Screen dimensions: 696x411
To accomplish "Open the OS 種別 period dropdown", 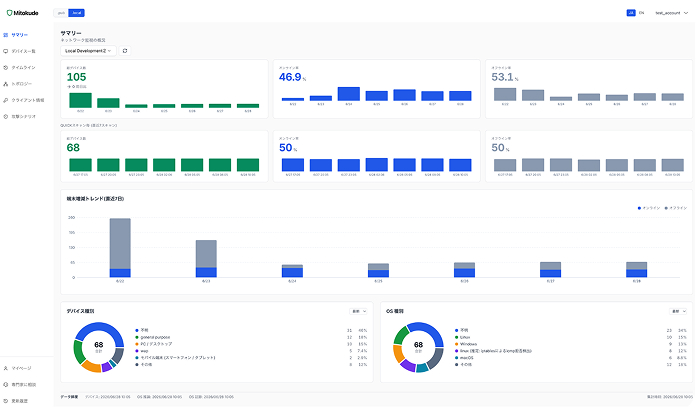I will click(x=678, y=312).
